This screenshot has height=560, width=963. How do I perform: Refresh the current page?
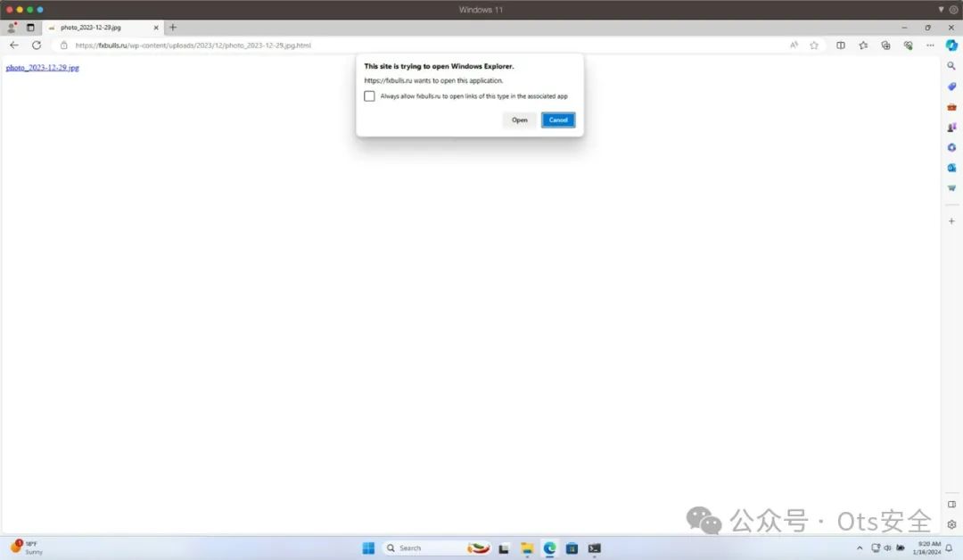click(37, 45)
